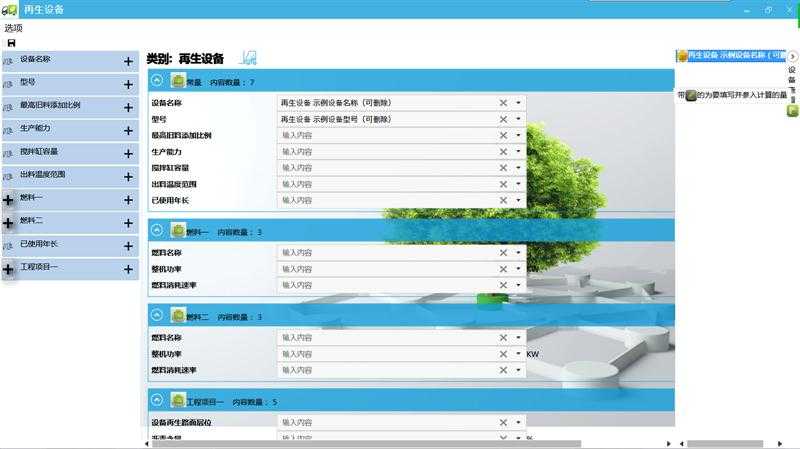Expand the 燃料二 group with its left plus

point(8,223)
